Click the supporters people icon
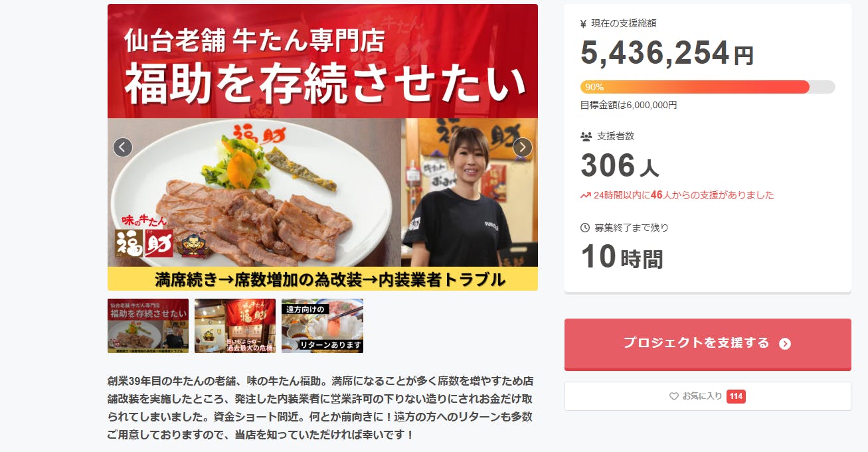 click(x=586, y=136)
